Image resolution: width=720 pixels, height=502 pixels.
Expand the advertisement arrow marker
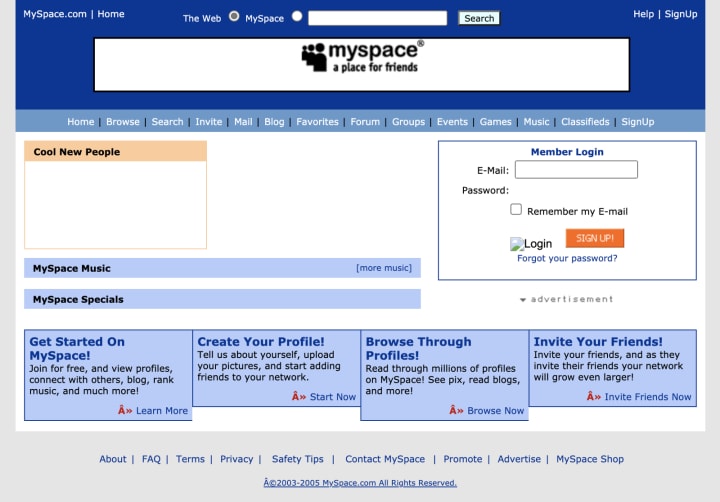523,300
